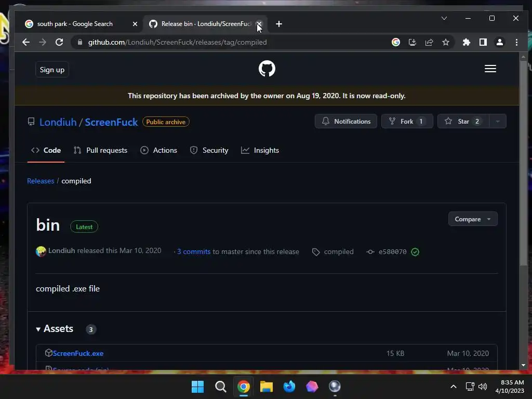Switch to south park Google Search tab

tap(75, 24)
